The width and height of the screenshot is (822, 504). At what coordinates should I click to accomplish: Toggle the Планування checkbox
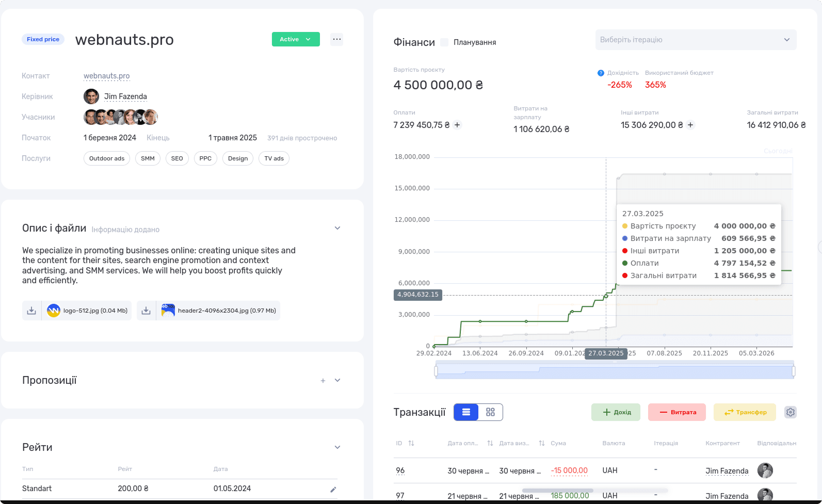[444, 42]
